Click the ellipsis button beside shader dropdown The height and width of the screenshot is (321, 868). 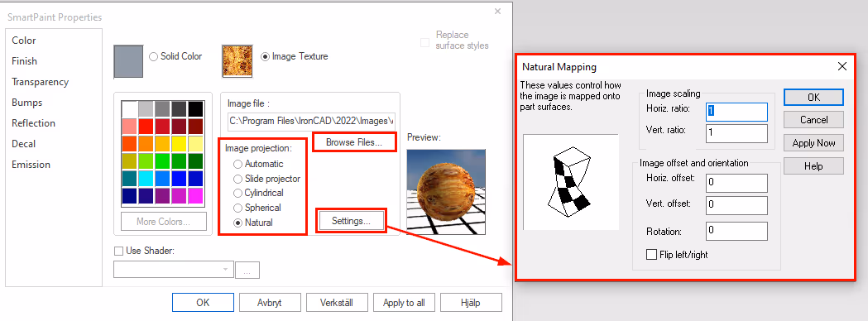[247, 270]
